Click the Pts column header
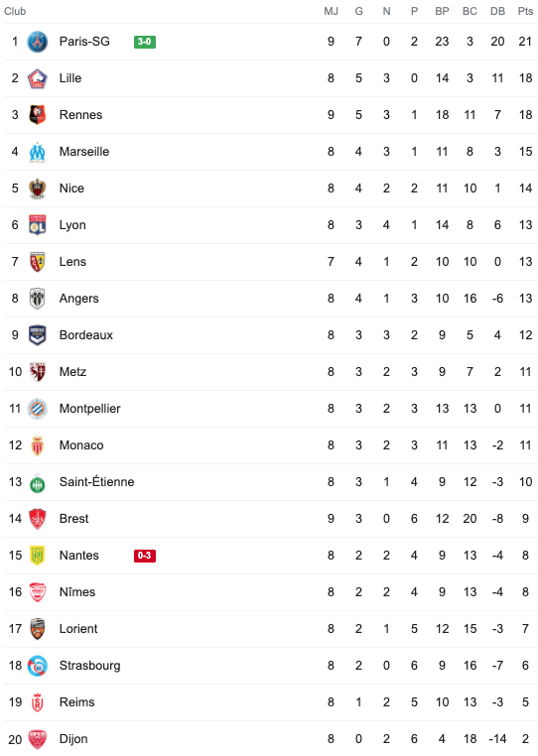The height and width of the screenshot is (756, 538). (525, 11)
